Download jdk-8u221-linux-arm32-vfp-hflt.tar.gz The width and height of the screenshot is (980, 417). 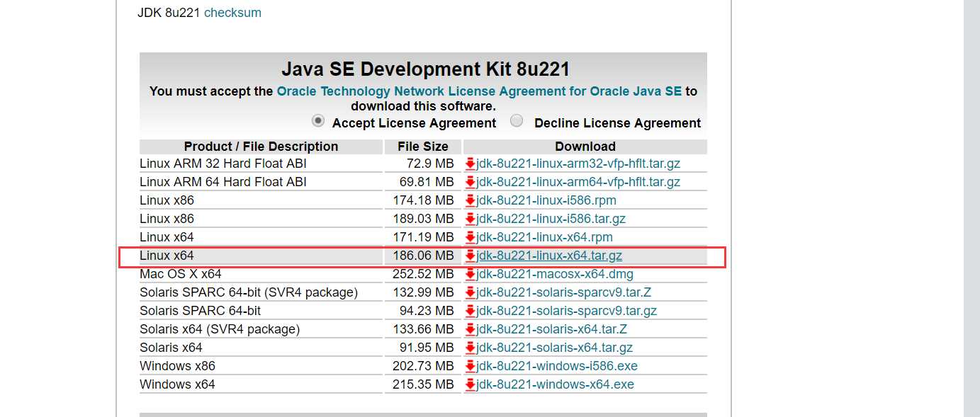578,164
